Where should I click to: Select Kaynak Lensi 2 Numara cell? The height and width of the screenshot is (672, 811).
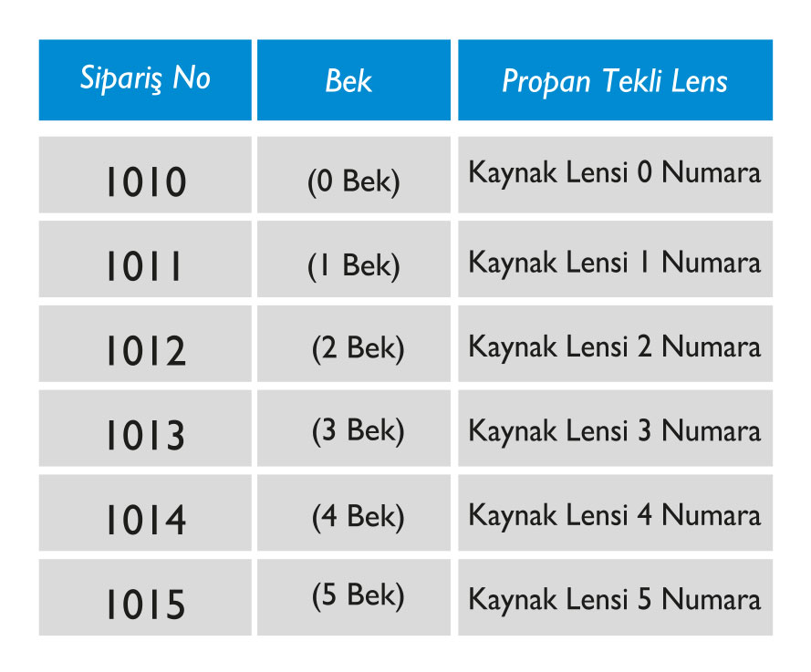[615, 347]
